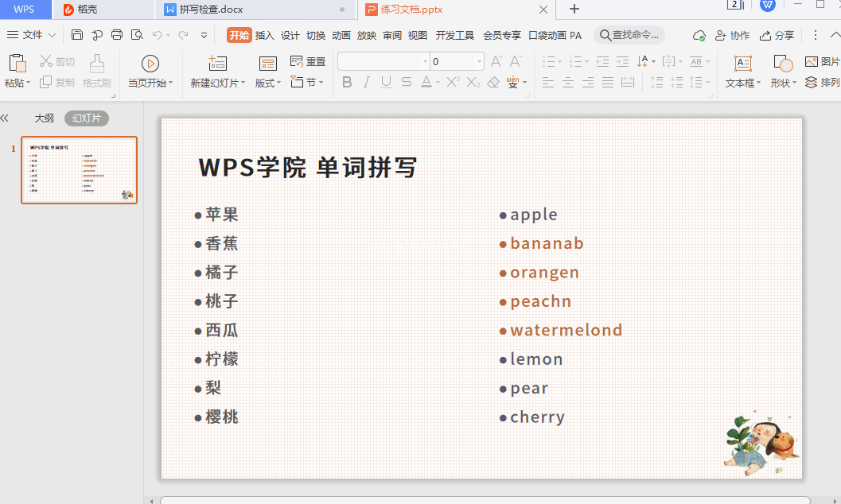Image resolution: width=841 pixels, height=504 pixels.
Task: Toggle Underline formatting
Action: [x=386, y=82]
